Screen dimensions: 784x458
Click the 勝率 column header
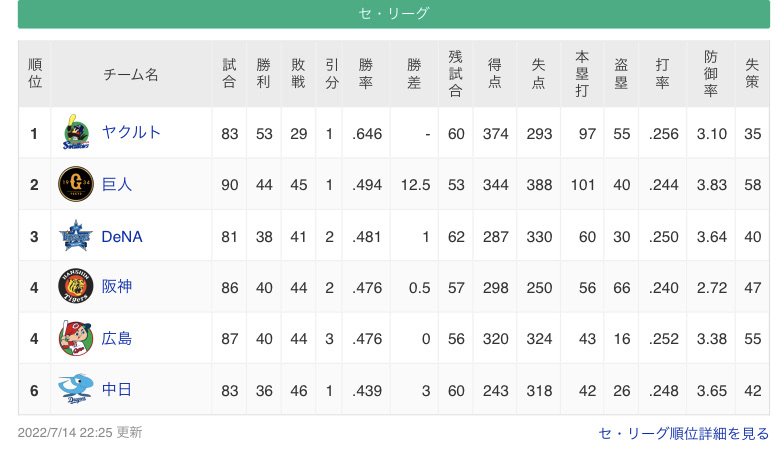coord(366,74)
